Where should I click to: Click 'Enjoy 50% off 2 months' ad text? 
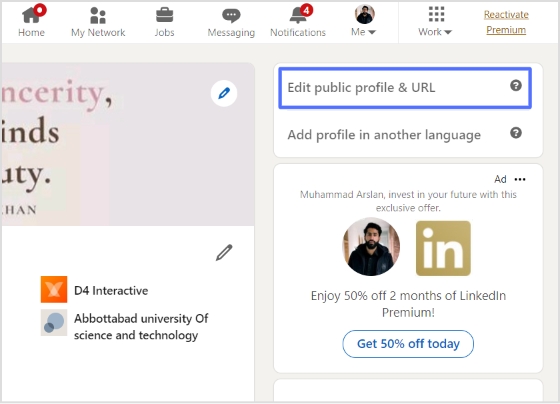pos(408,304)
